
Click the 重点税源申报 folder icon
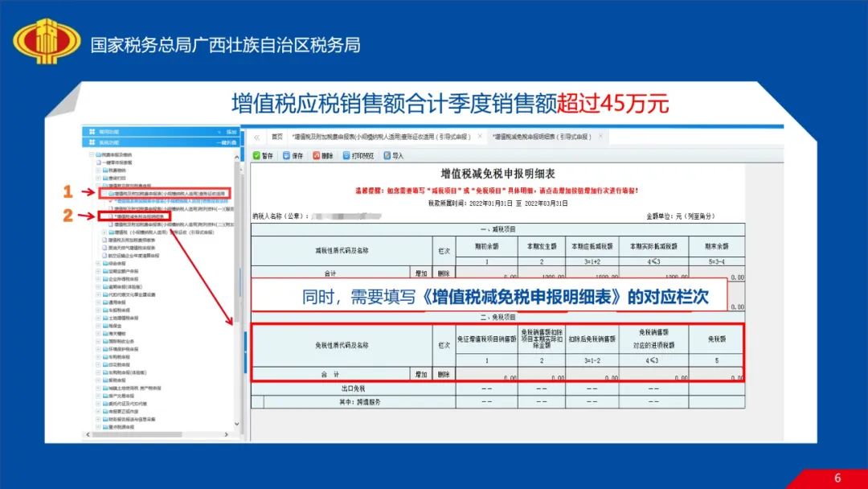(105, 427)
